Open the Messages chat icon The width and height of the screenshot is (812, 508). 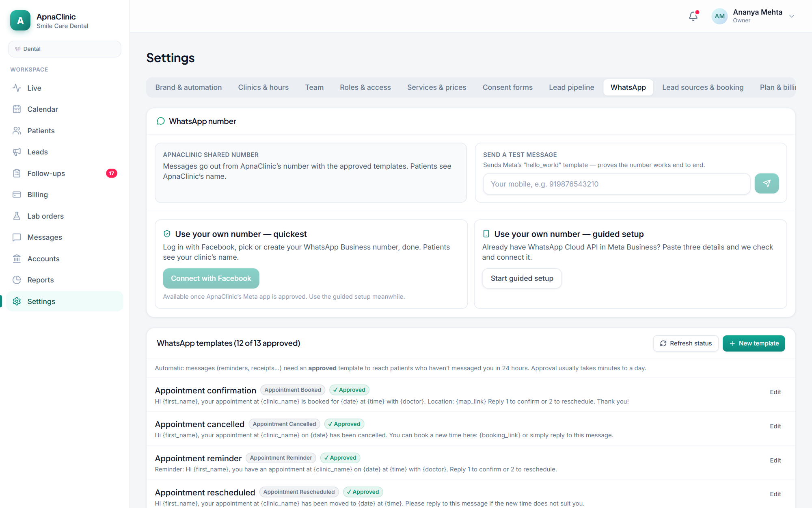pos(17,237)
